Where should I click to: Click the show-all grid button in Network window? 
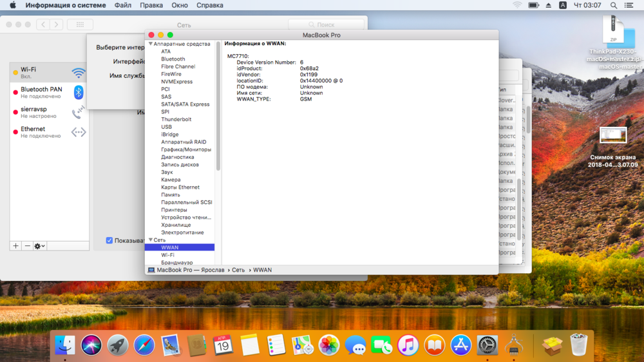coord(80,24)
